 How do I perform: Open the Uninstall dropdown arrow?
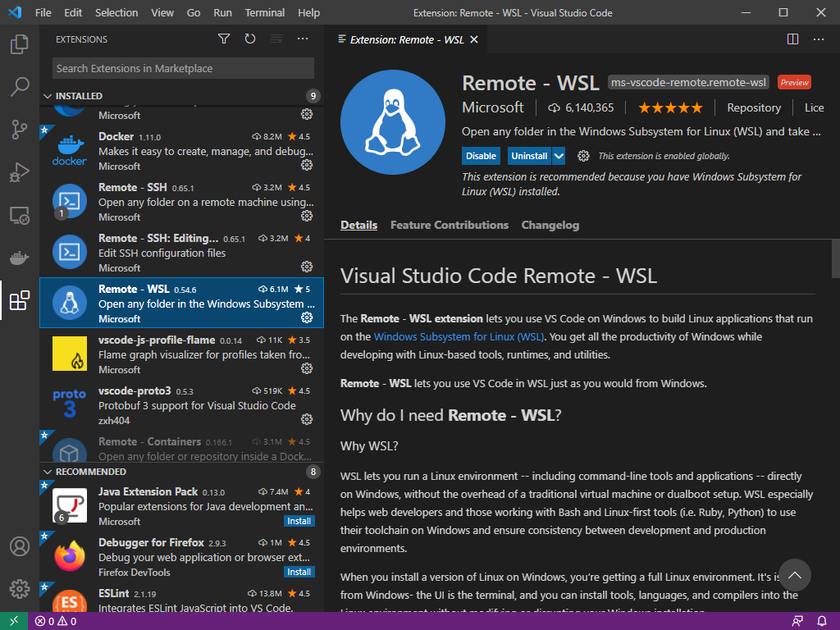coord(558,156)
